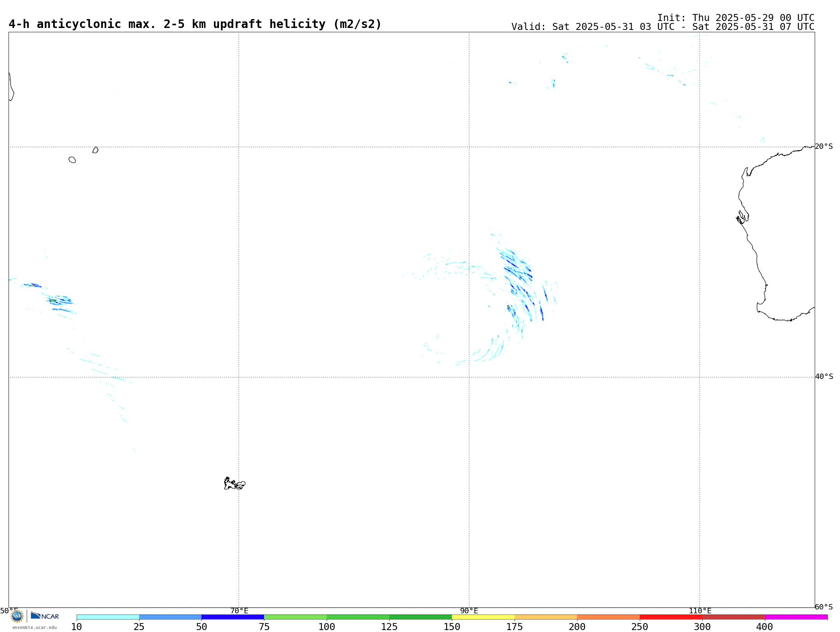
Task: Pick the medium blue 25-50 swatch
Action: tap(170, 617)
